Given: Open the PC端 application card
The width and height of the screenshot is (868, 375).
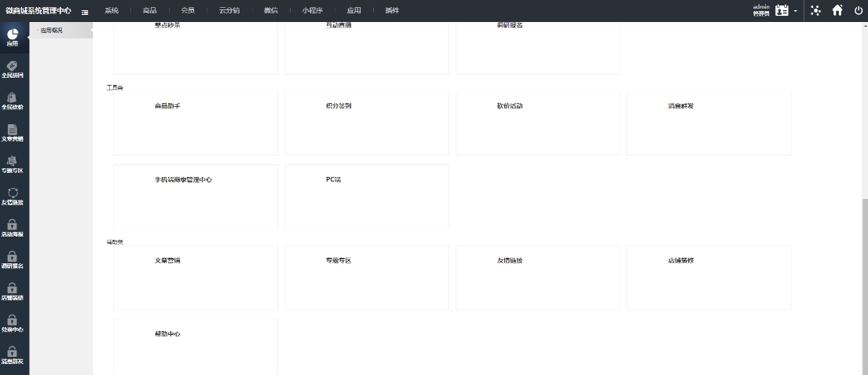Looking at the screenshot, I should pyautogui.click(x=367, y=197).
